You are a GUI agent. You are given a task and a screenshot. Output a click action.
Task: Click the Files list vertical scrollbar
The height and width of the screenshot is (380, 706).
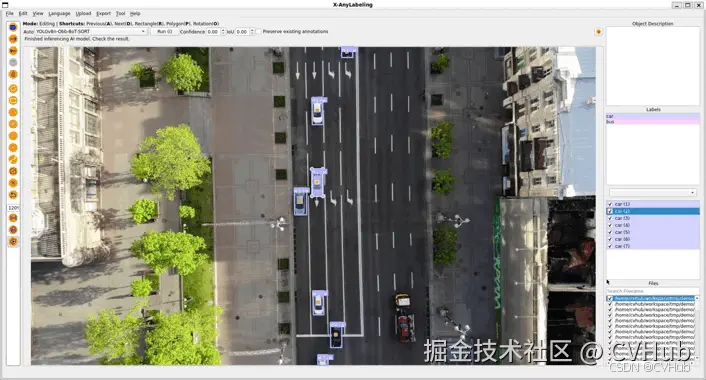tap(697, 328)
